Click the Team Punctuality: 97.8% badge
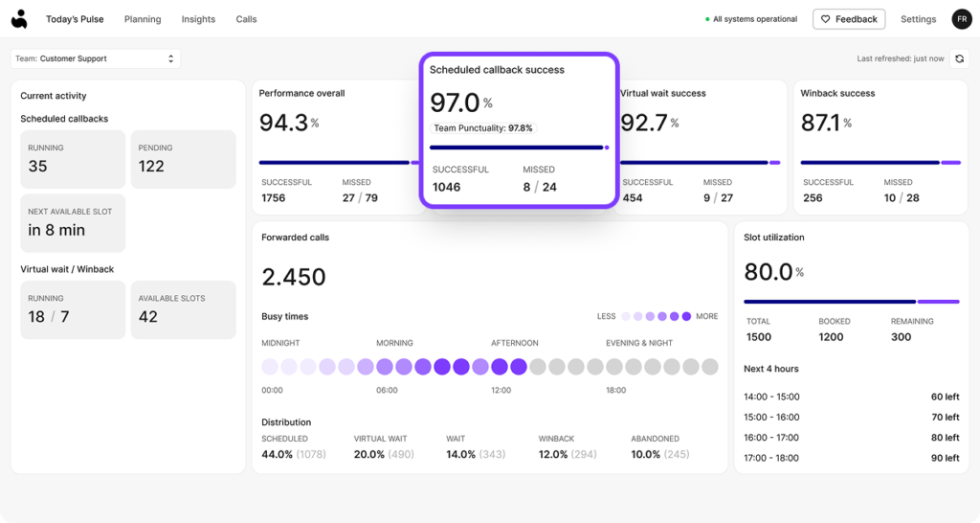980x523 pixels. point(483,128)
